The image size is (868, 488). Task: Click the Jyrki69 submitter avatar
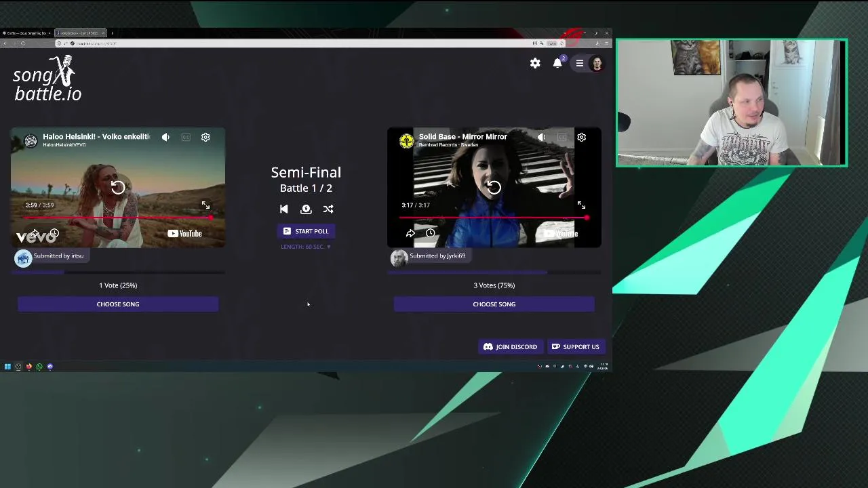tap(399, 258)
